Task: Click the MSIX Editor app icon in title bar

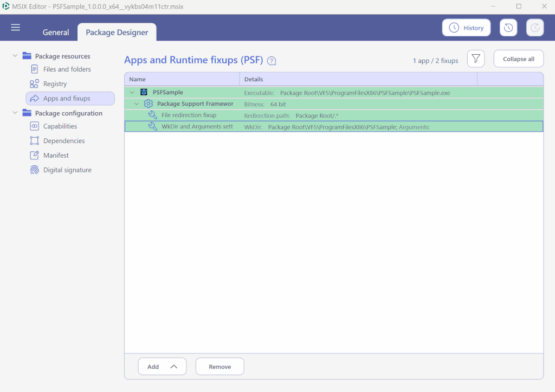Action: [x=5, y=7]
